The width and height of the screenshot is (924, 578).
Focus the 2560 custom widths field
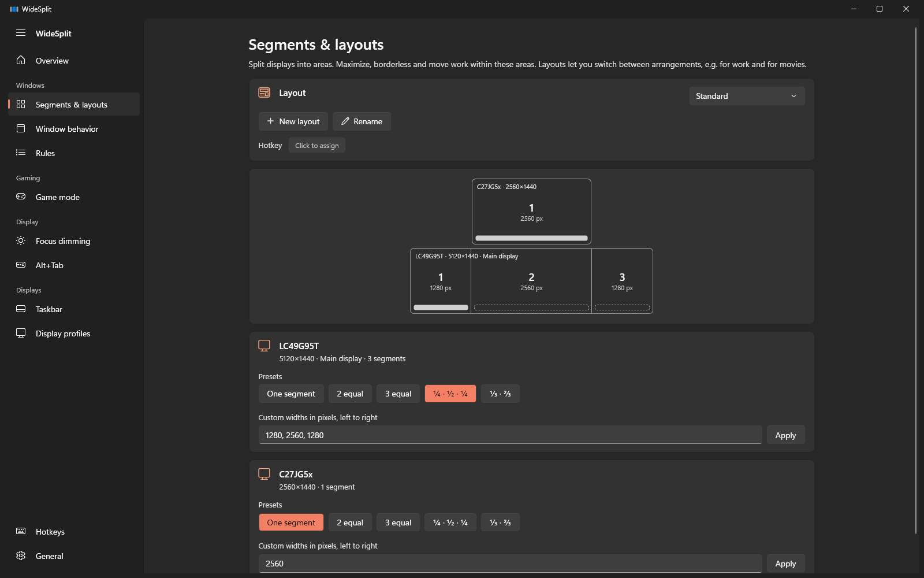[510, 564]
